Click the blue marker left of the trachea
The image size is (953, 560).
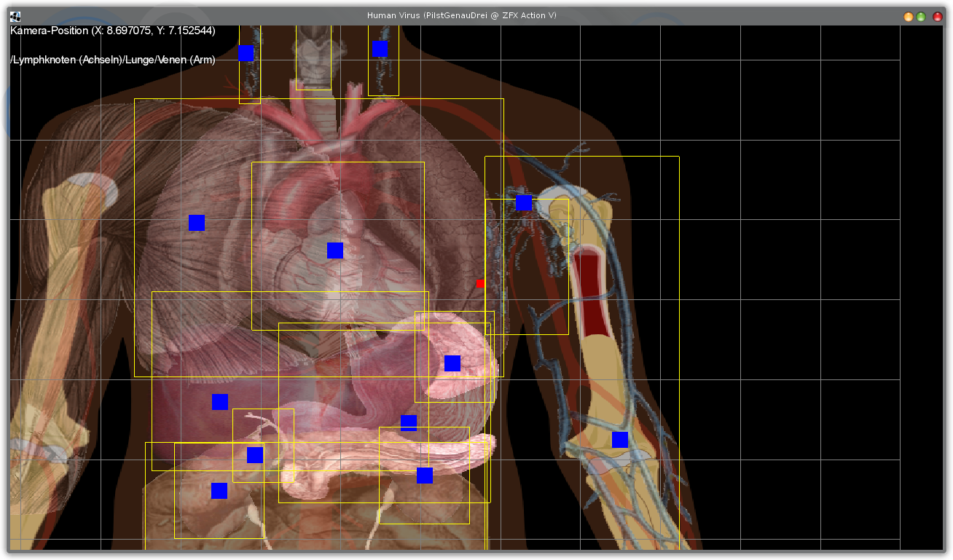click(x=246, y=53)
